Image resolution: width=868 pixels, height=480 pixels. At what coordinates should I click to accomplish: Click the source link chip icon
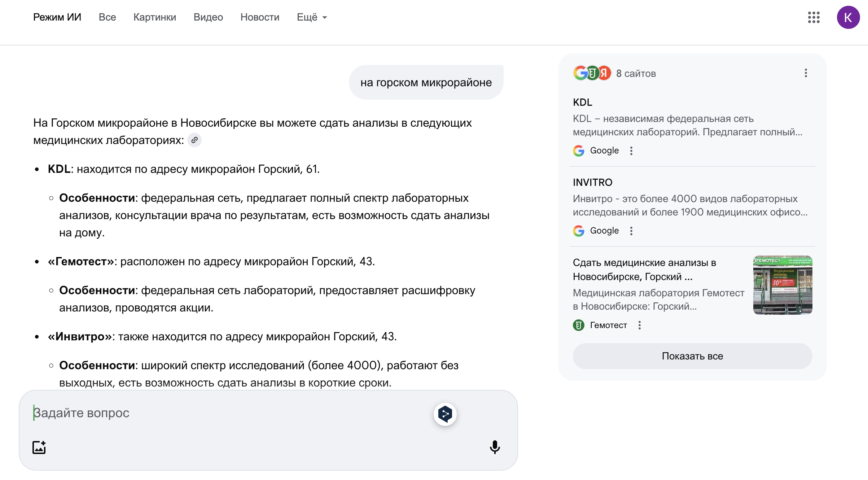194,140
